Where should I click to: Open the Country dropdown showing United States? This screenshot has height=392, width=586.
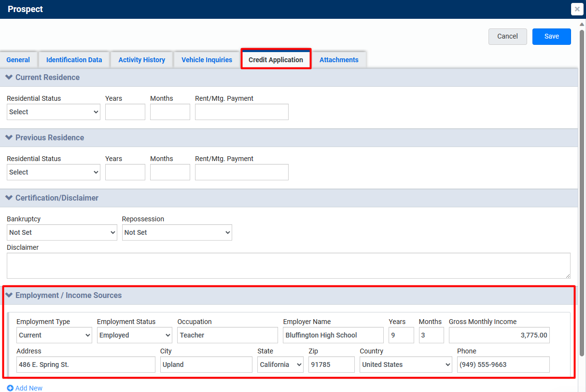(406, 365)
